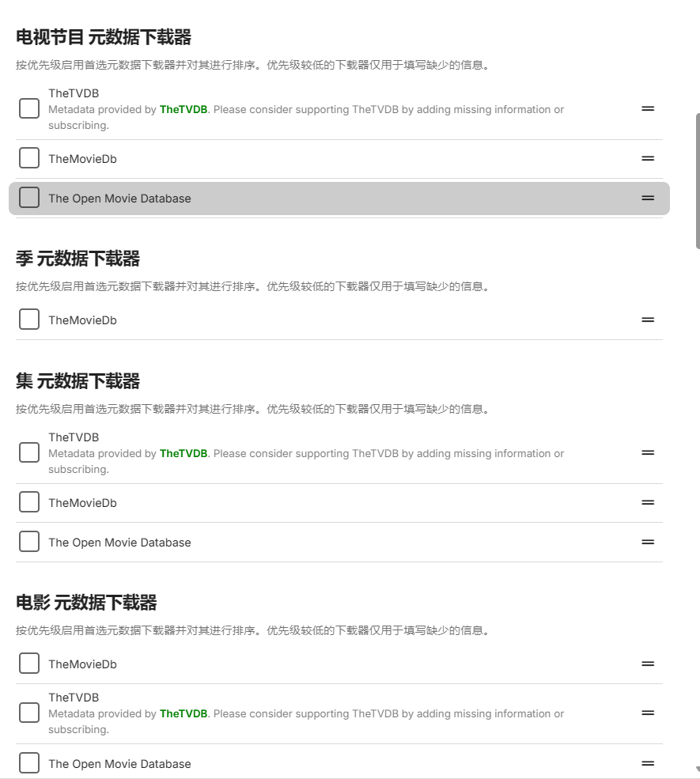Enable TheTVDB checkbox under 电视节目 元数据下载器
This screenshot has height=779, width=700.
(x=29, y=108)
